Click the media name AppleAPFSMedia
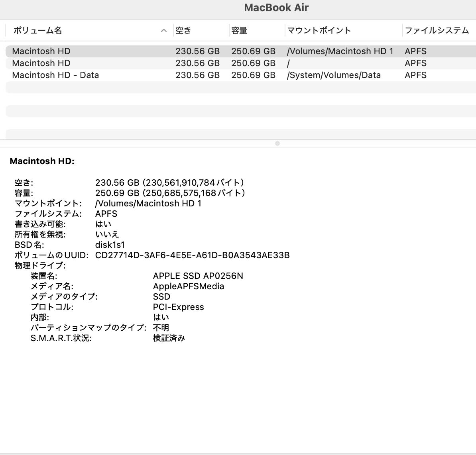476x455 pixels. pyautogui.click(x=189, y=286)
